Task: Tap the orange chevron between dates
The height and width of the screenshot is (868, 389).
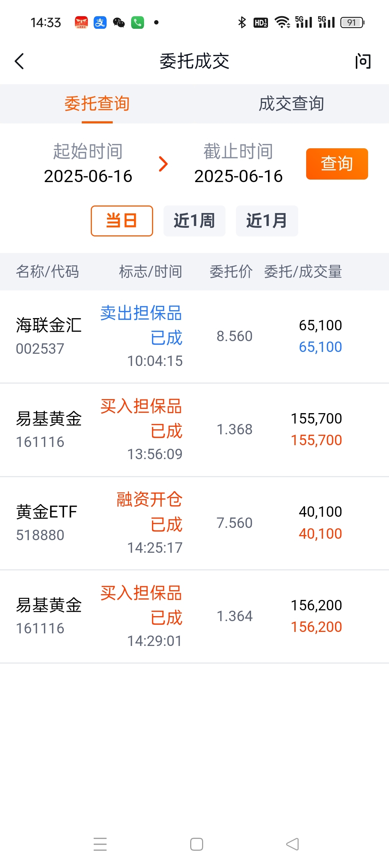Action: (x=164, y=164)
